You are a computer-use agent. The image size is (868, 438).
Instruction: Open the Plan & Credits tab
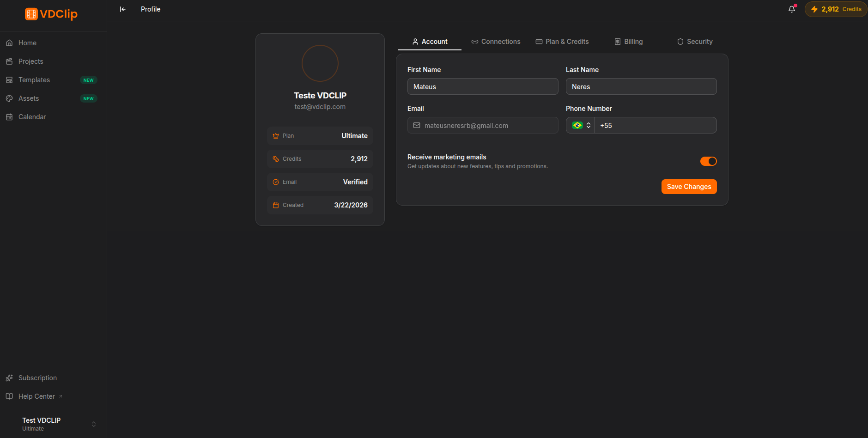[x=562, y=42]
